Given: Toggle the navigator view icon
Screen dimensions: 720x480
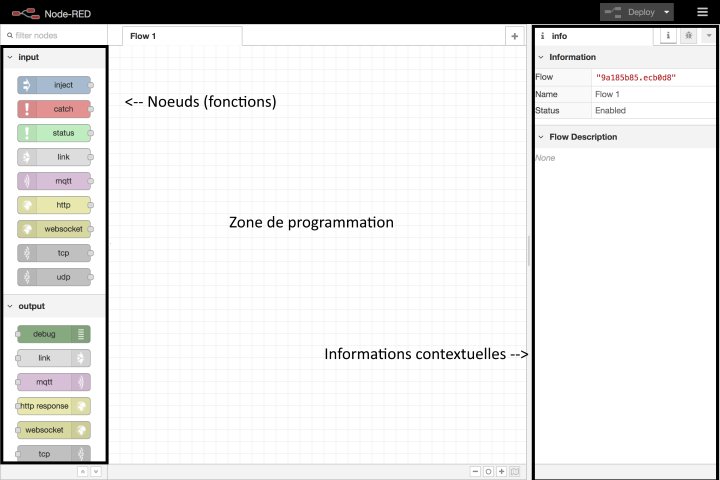Looking at the screenshot, I should coord(515,471).
